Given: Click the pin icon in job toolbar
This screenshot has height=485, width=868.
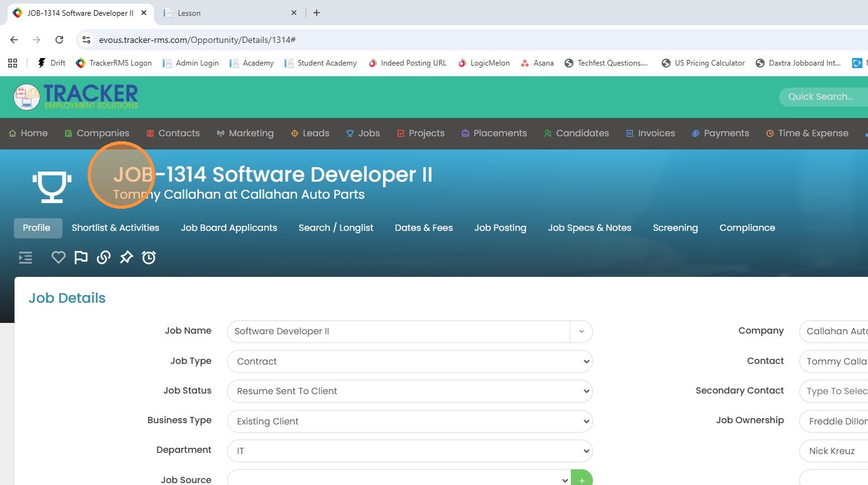Looking at the screenshot, I should click(x=126, y=257).
